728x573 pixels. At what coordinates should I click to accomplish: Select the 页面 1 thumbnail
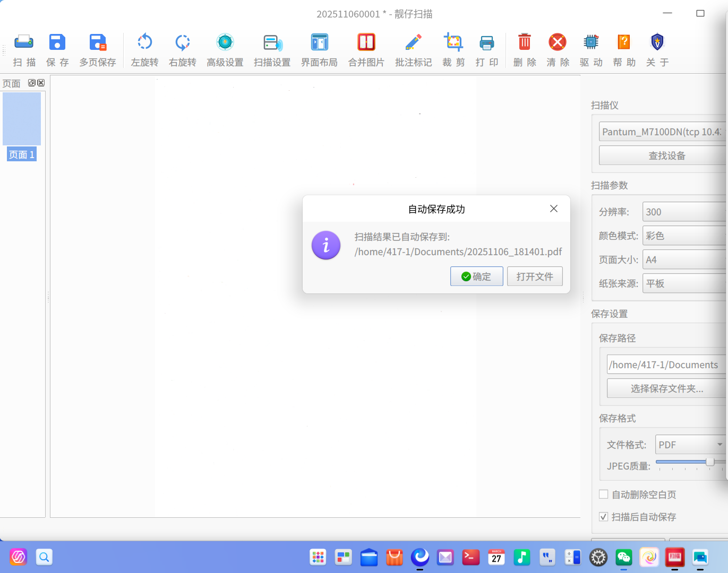coord(22,127)
